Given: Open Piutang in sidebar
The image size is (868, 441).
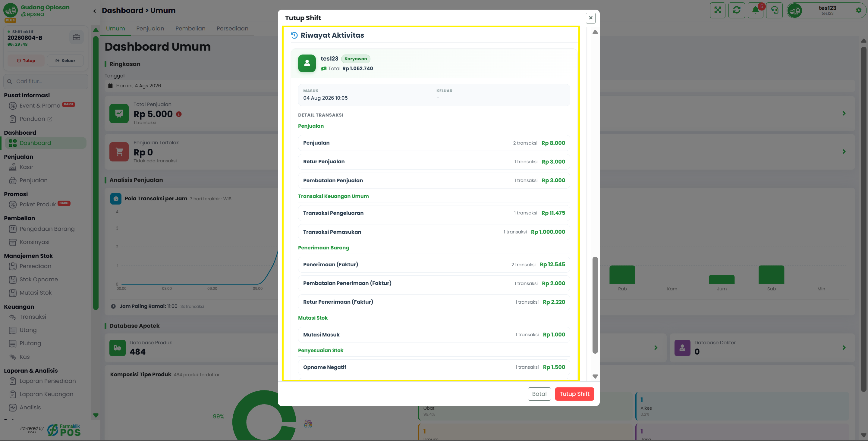Looking at the screenshot, I should pyautogui.click(x=30, y=343).
